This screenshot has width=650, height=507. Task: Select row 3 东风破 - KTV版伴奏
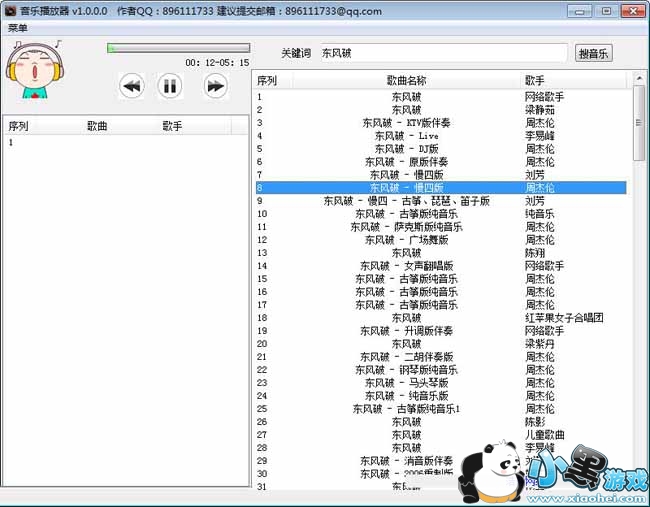[441, 123]
